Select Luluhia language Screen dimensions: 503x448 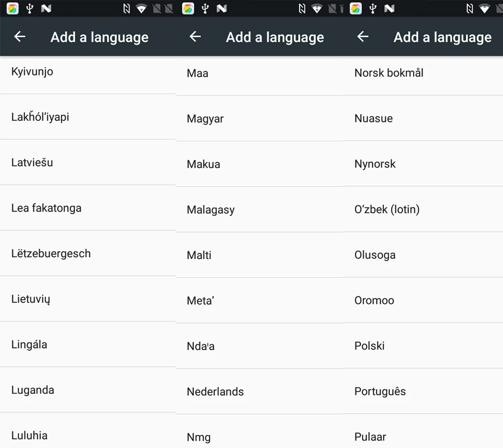[x=88, y=431]
